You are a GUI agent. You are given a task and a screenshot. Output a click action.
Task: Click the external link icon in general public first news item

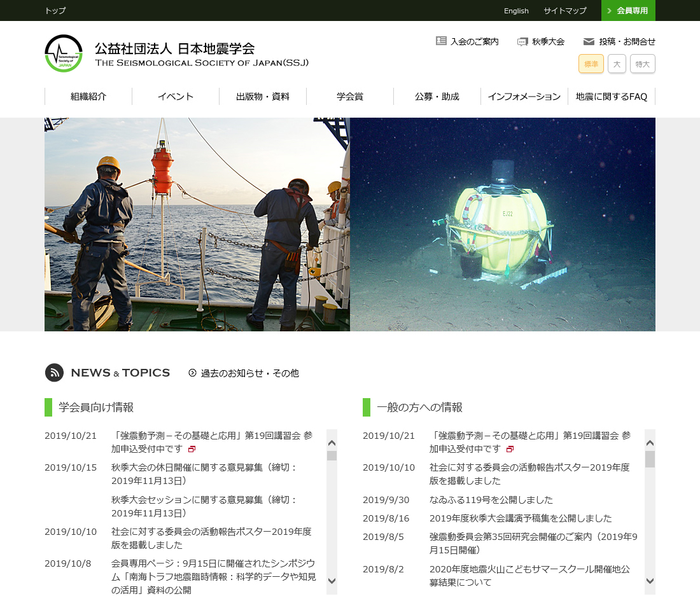(510, 450)
